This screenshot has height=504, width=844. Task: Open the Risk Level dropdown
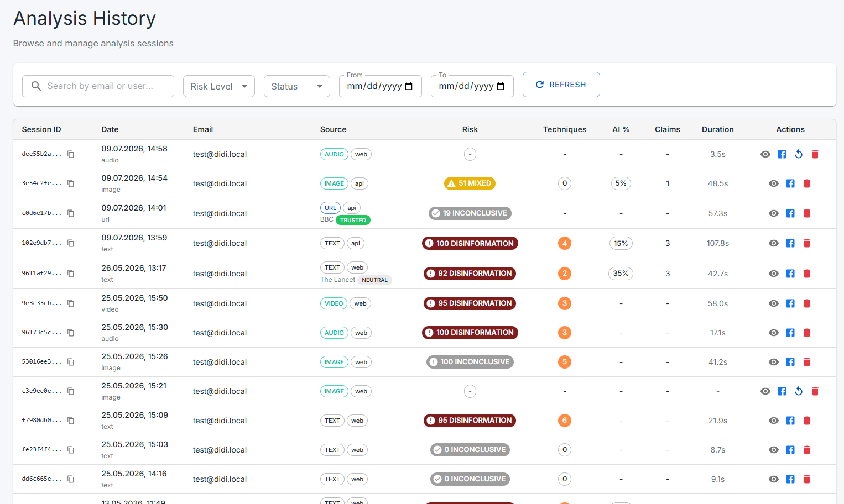pyautogui.click(x=219, y=86)
